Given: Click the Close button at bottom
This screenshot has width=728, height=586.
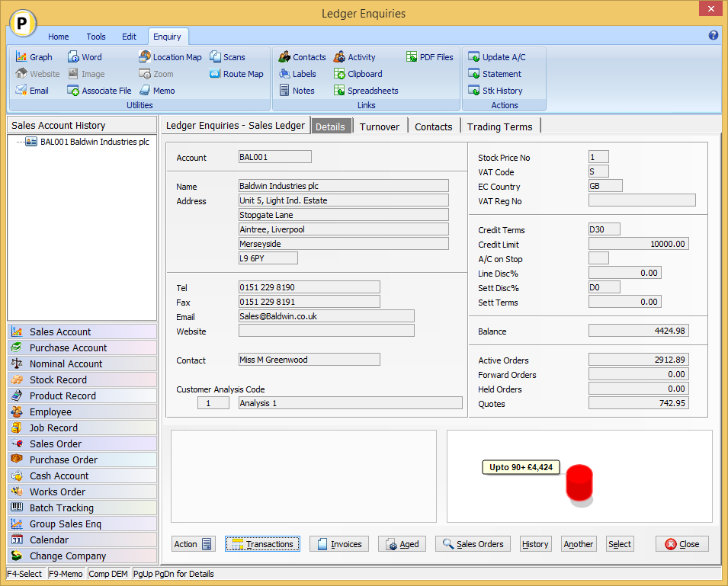Looking at the screenshot, I should (682, 544).
